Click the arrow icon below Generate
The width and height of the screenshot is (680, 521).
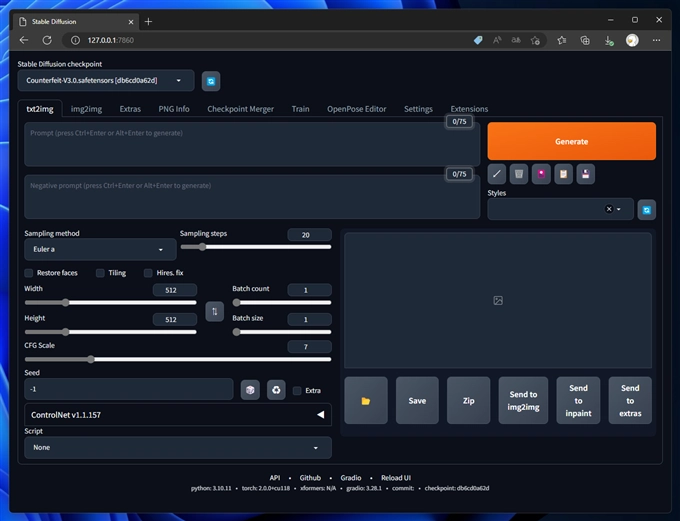[x=497, y=174]
